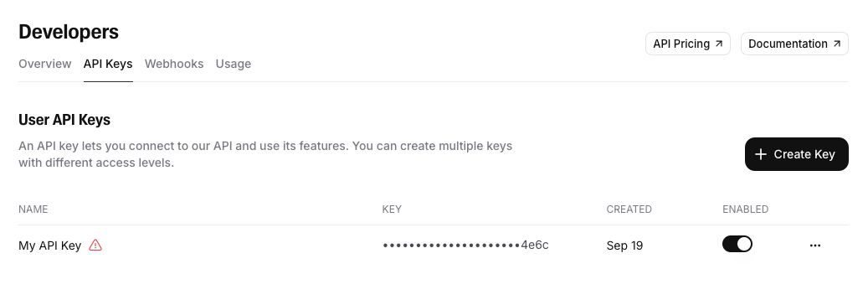The image size is (868, 305).
Task: Go to the Webhooks tab
Action: click(x=174, y=64)
